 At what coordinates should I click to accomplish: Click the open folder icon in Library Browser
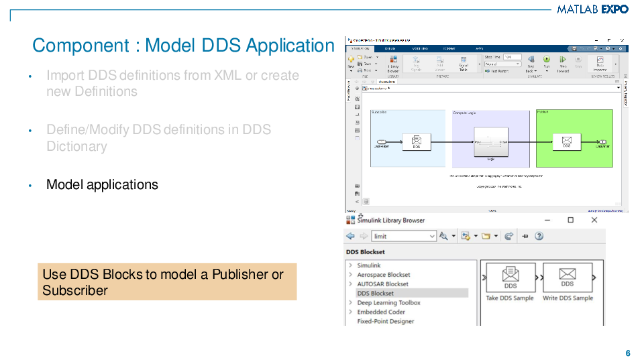point(486,236)
